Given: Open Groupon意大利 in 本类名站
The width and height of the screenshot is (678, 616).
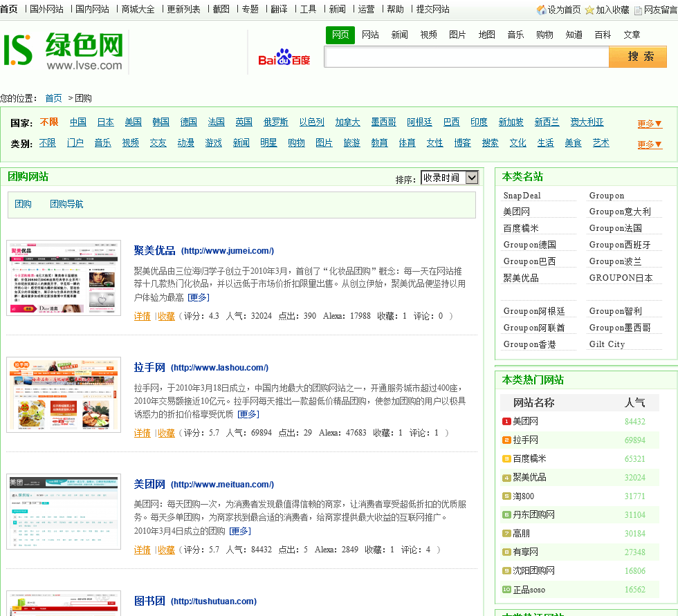Looking at the screenshot, I should click(620, 212).
